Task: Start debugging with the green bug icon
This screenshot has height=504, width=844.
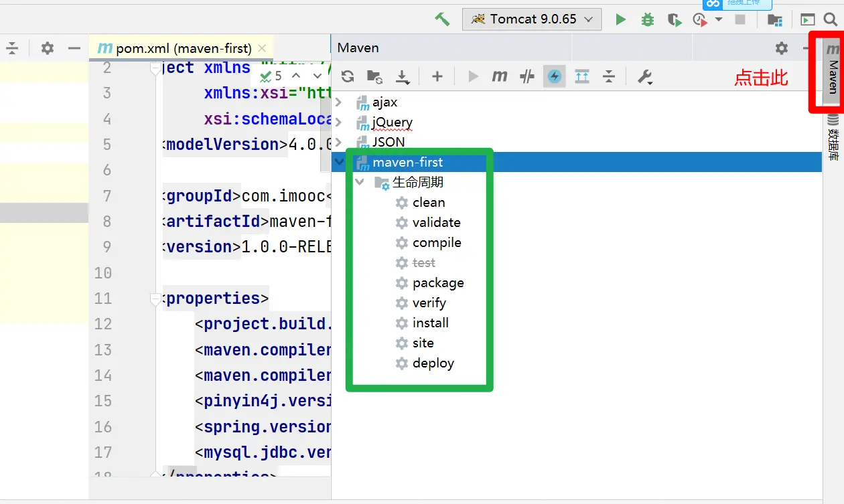Action: (x=647, y=19)
